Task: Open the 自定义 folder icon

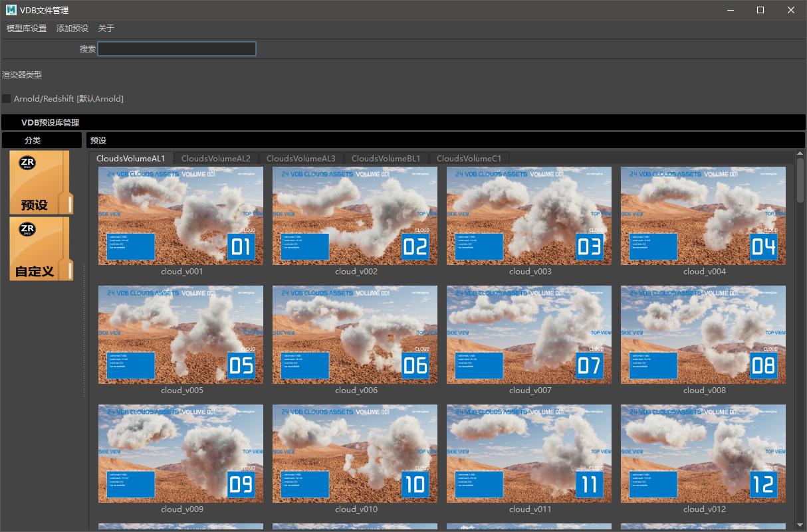Action: [x=39, y=249]
